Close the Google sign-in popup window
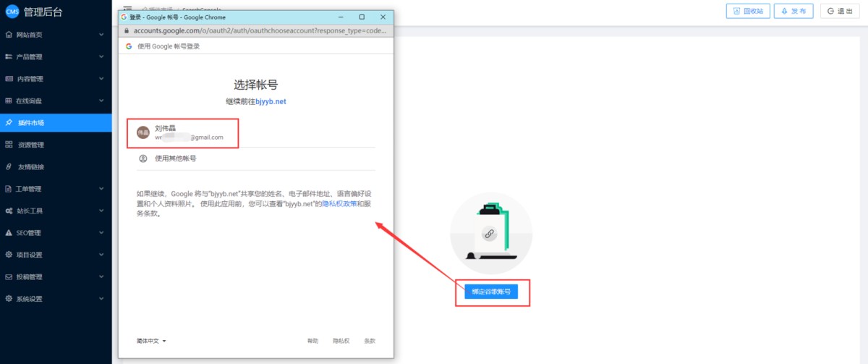 click(383, 16)
